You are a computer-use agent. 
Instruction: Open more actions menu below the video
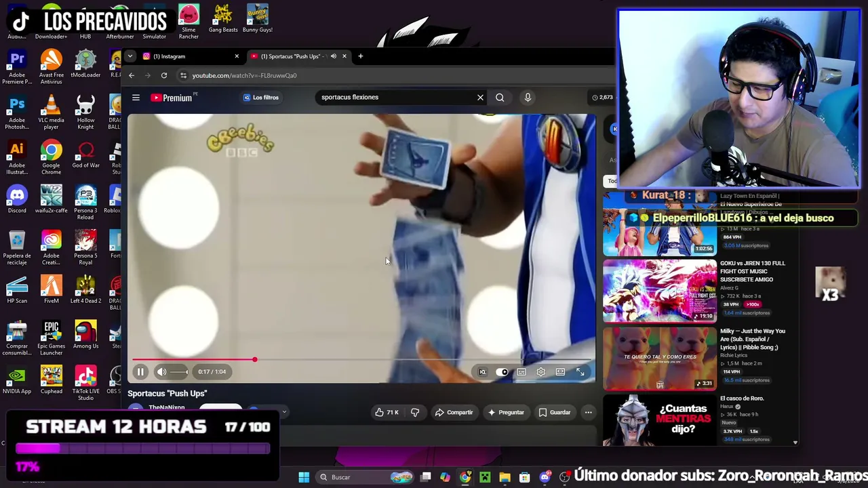[588, 412]
